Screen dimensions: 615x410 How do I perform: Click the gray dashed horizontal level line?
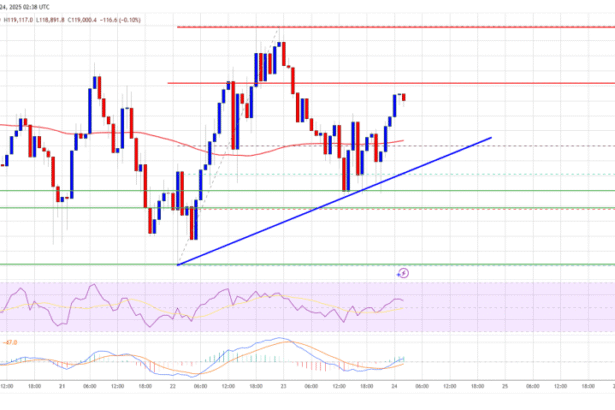pyautogui.click(x=500, y=147)
